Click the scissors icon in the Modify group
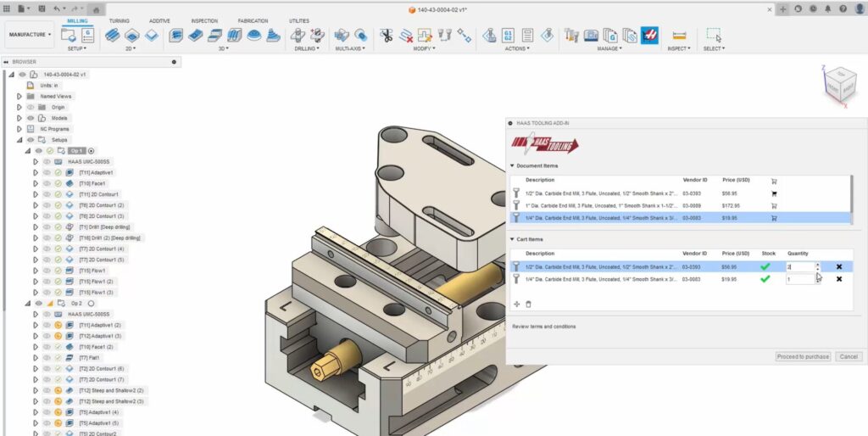868x436 pixels. 387,36
